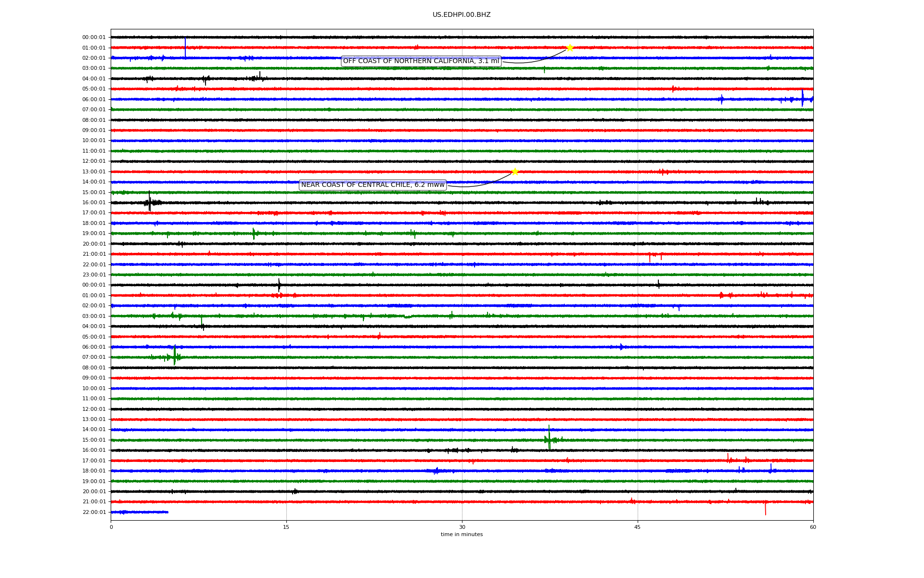Viewport: 924px width, 578px height.
Task: Click the yellow star marking the Chile earthquake
Action: (515, 172)
